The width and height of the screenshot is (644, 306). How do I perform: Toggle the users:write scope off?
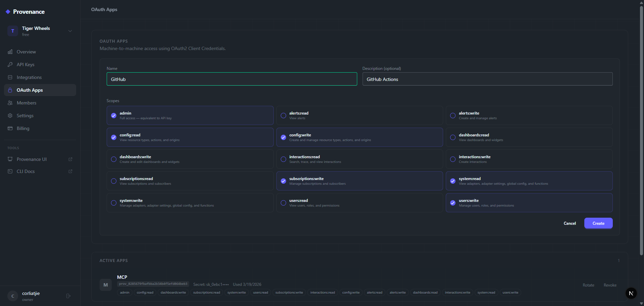pos(453,203)
